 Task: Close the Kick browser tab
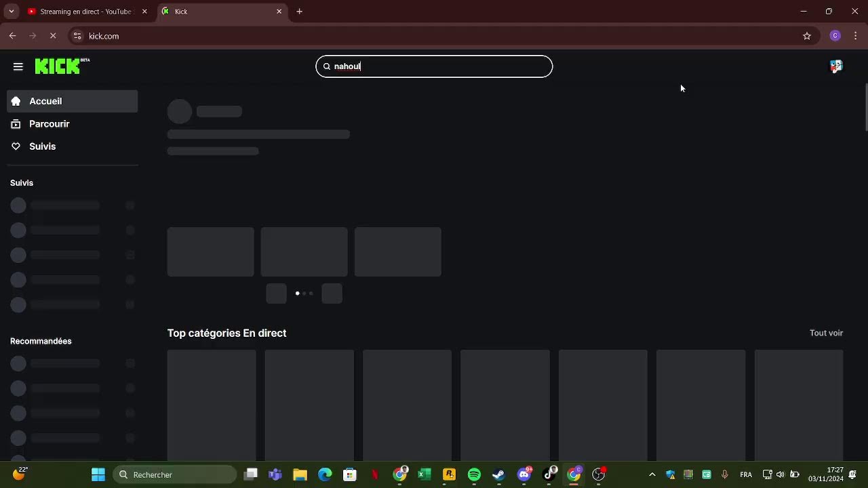(x=279, y=12)
